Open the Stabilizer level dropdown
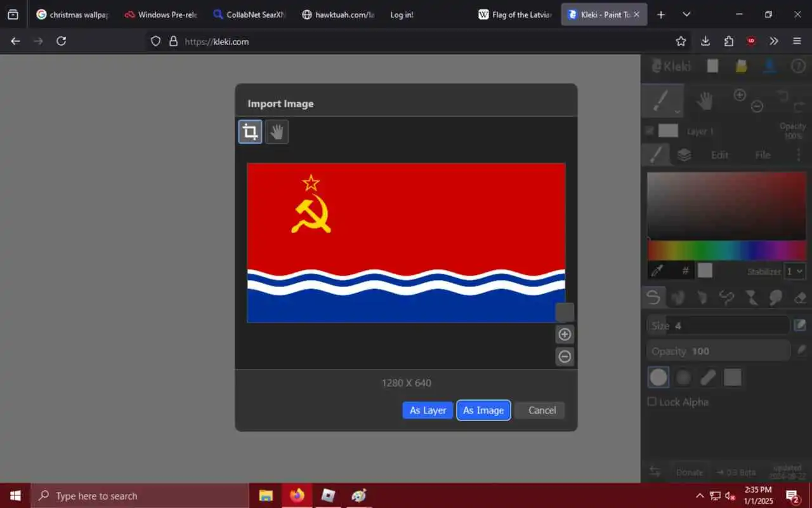This screenshot has height=508, width=812. click(795, 271)
